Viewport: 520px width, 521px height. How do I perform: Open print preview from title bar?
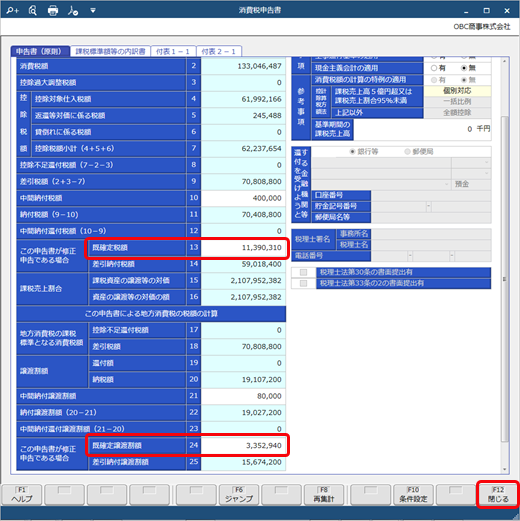[x=33, y=10]
